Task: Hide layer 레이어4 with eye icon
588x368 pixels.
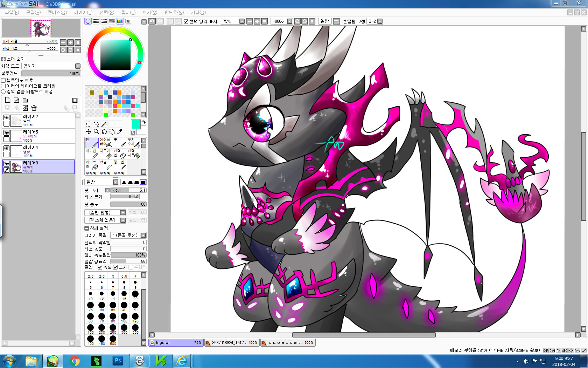Action: pos(6,148)
